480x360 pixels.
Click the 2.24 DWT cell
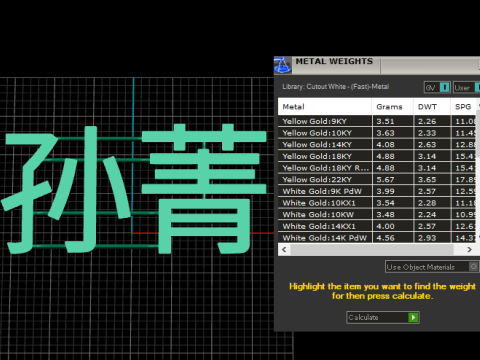(x=432, y=215)
